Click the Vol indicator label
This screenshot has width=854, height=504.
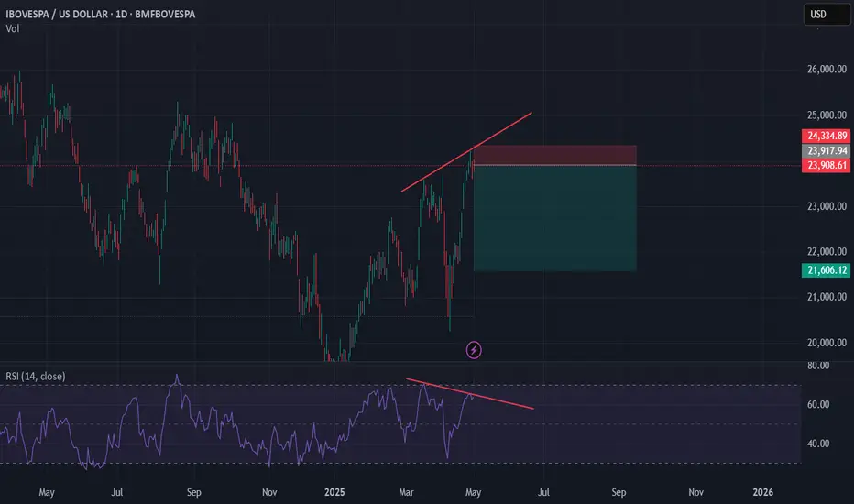point(13,28)
